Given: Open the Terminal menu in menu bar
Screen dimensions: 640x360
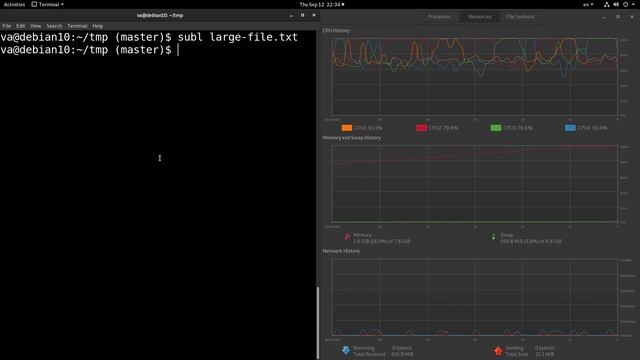Looking at the screenshot, I should point(77,26).
